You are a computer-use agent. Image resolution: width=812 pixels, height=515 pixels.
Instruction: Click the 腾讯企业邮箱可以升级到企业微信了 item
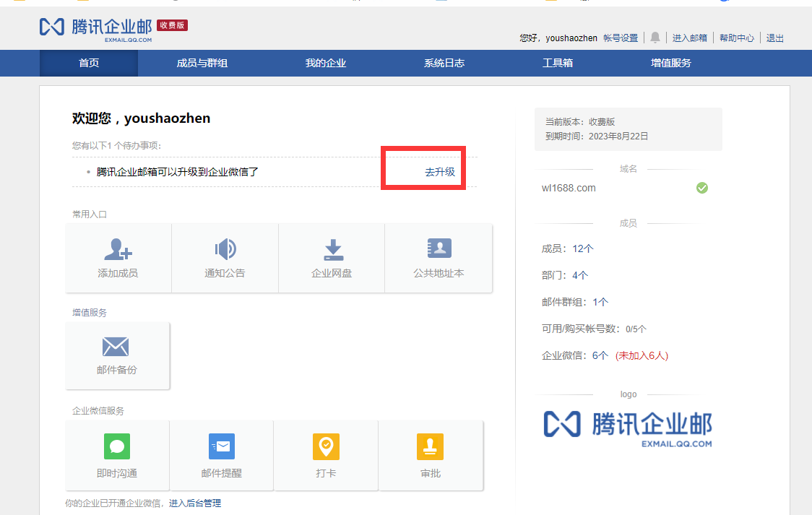(177, 172)
